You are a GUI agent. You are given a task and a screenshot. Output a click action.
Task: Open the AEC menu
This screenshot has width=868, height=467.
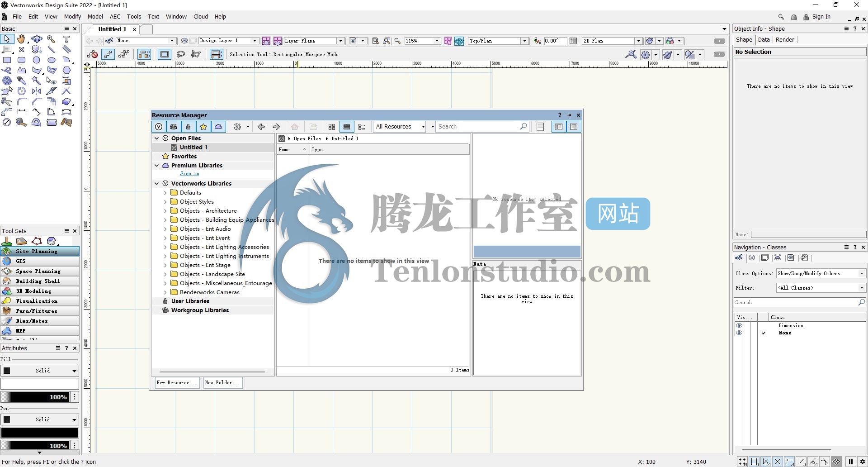click(x=115, y=17)
